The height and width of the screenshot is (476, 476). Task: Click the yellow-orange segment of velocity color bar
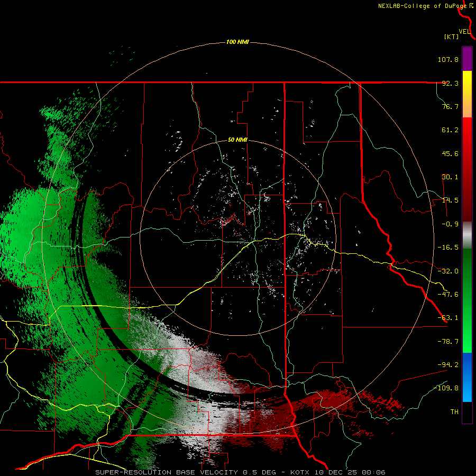pos(467,94)
